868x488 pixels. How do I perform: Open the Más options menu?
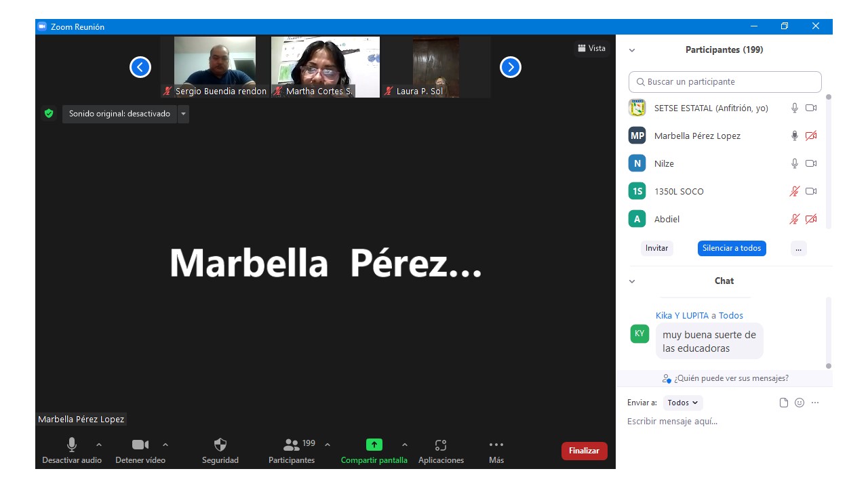tap(496, 451)
